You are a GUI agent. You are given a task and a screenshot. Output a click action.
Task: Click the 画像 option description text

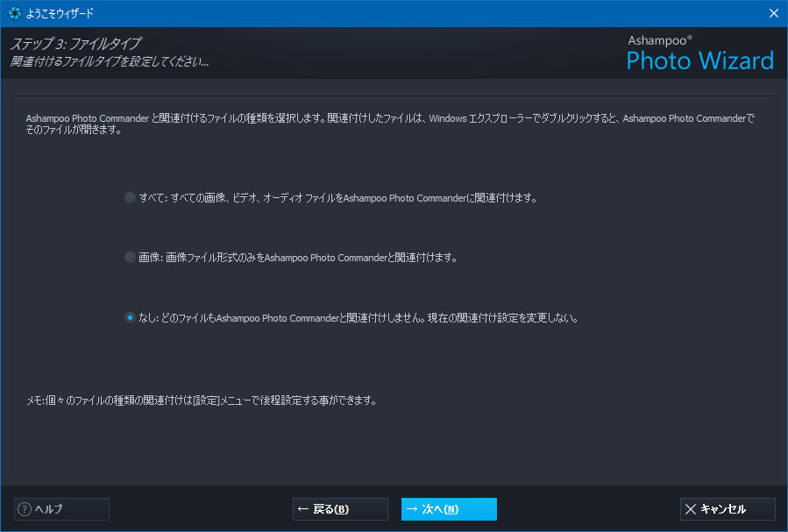[298, 258]
